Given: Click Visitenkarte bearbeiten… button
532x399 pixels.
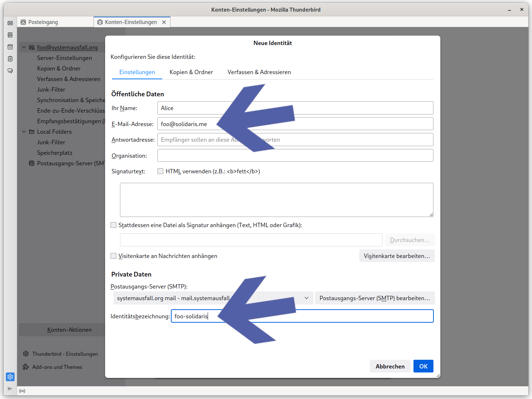Looking at the screenshot, I should click(x=397, y=256).
